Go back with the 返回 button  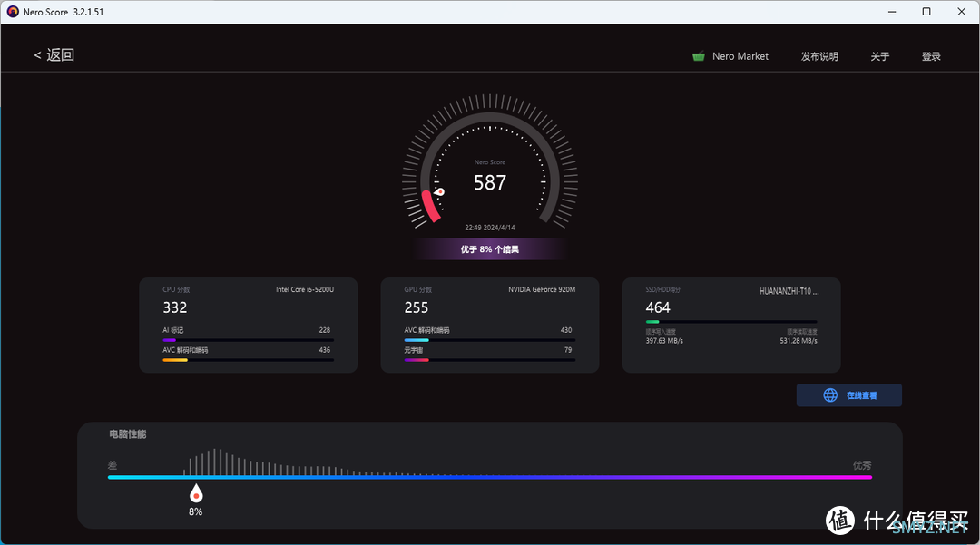point(54,55)
